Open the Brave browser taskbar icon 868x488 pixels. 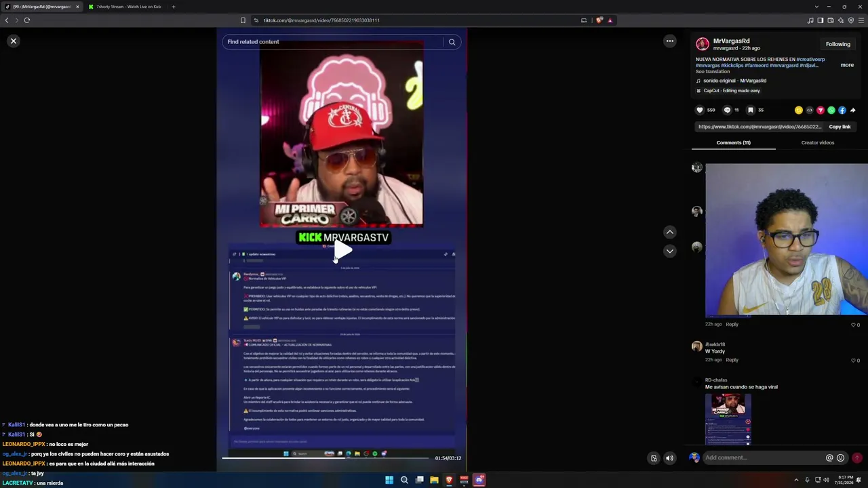click(449, 481)
